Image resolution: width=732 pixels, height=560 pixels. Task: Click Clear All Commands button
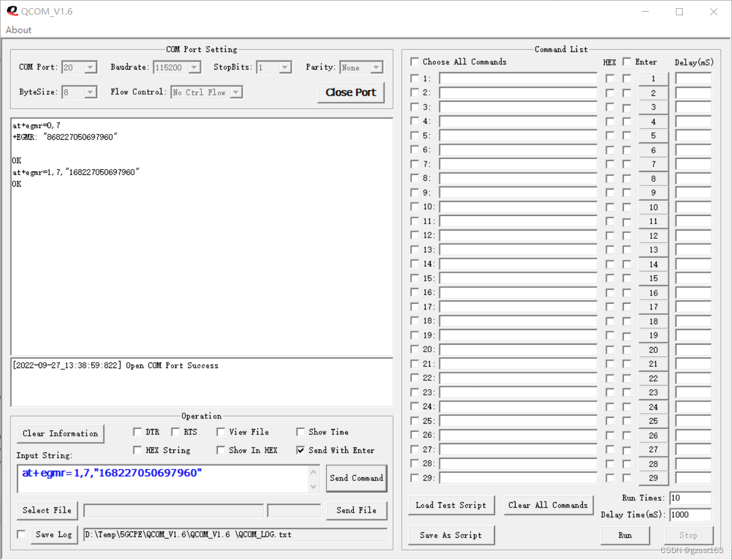548,505
